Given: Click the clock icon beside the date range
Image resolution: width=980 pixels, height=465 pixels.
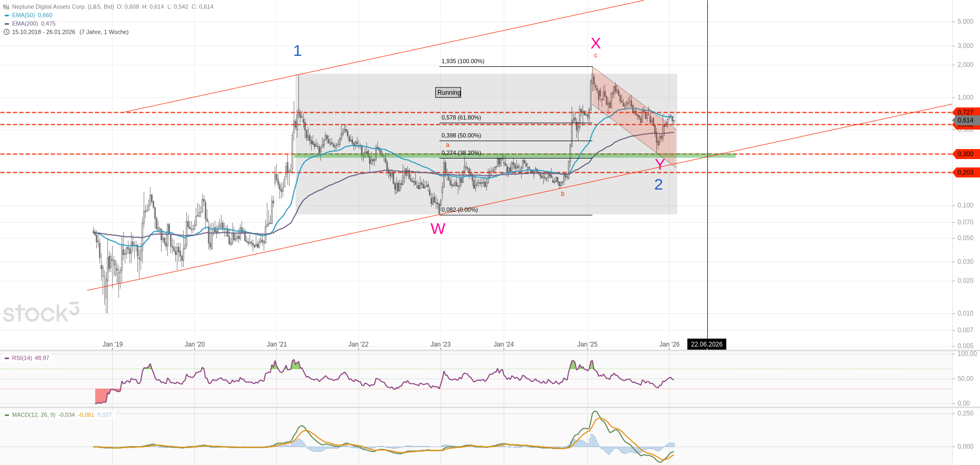Looking at the screenshot, I should tap(6, 32).
